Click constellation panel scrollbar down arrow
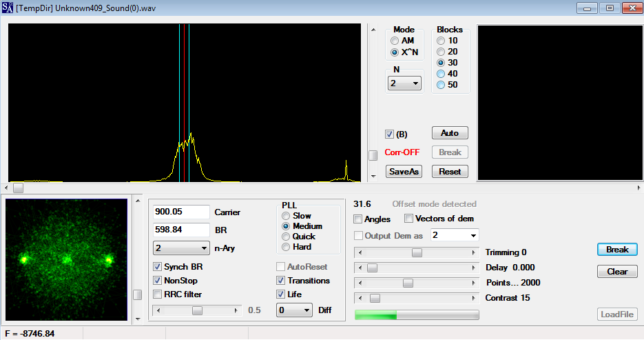644x340 pixels. point(138,319)
